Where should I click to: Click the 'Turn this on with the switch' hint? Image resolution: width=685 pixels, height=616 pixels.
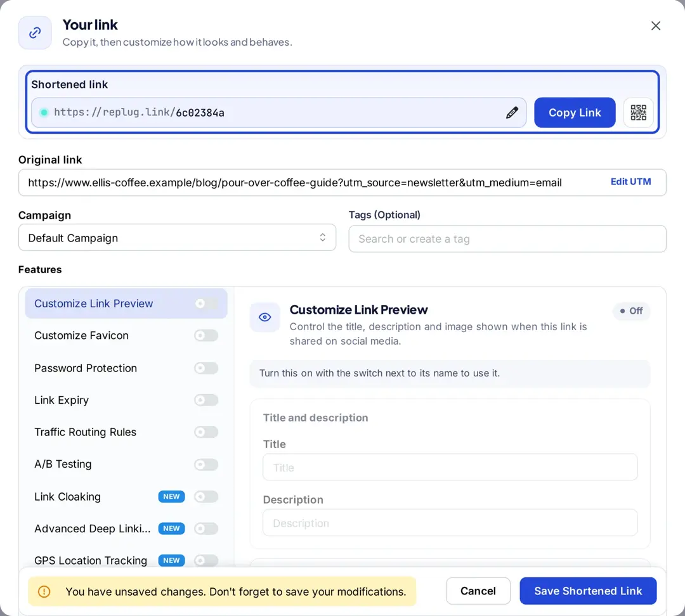pos(450,374)
